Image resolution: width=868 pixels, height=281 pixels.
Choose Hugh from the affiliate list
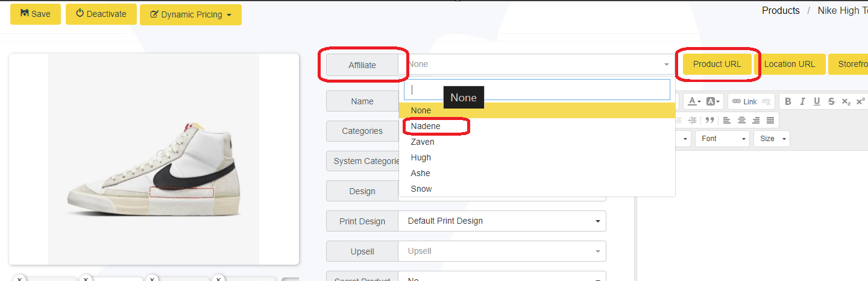(536, 157)
